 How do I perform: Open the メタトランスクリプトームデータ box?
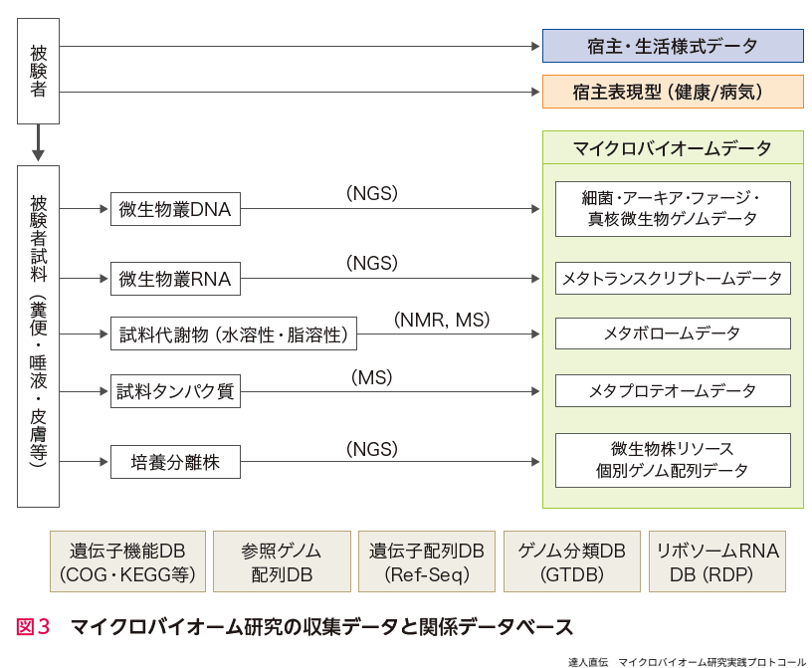coord(673,279)
